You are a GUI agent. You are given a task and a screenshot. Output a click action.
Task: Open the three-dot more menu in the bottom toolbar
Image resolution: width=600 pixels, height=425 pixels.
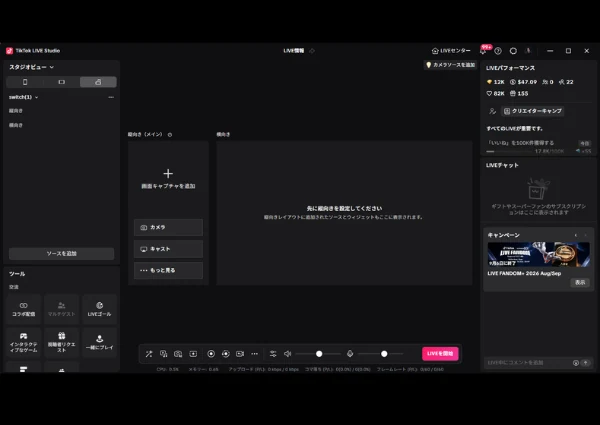click(254, 354)
